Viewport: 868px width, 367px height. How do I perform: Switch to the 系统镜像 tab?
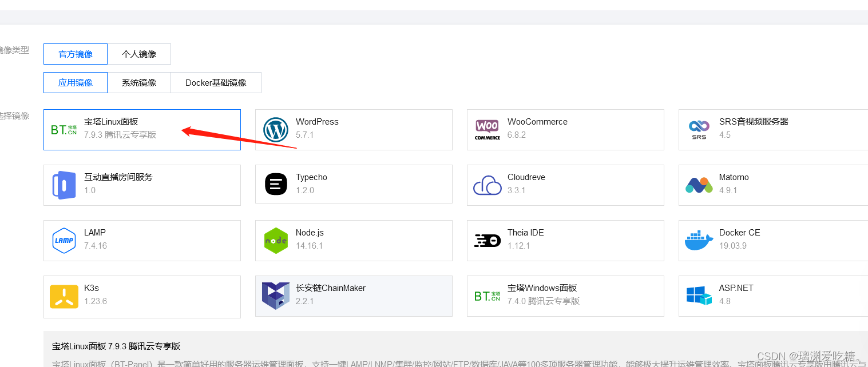[139, 82]
